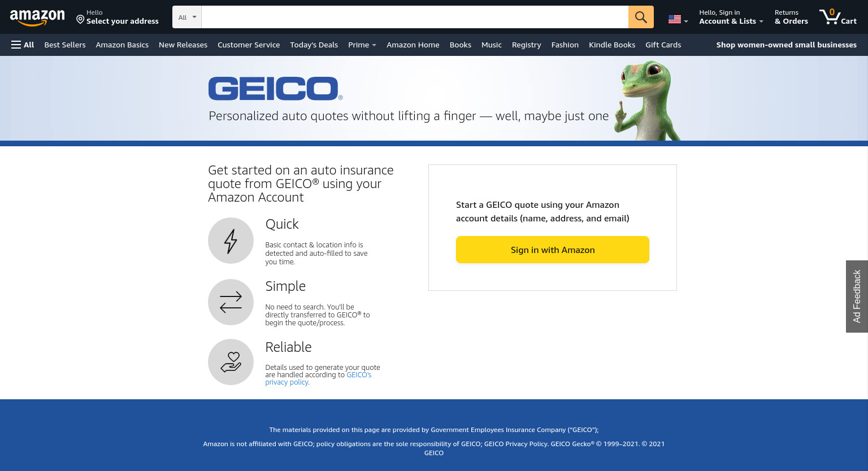Select the Kindle Books menu item

[611, 45]
